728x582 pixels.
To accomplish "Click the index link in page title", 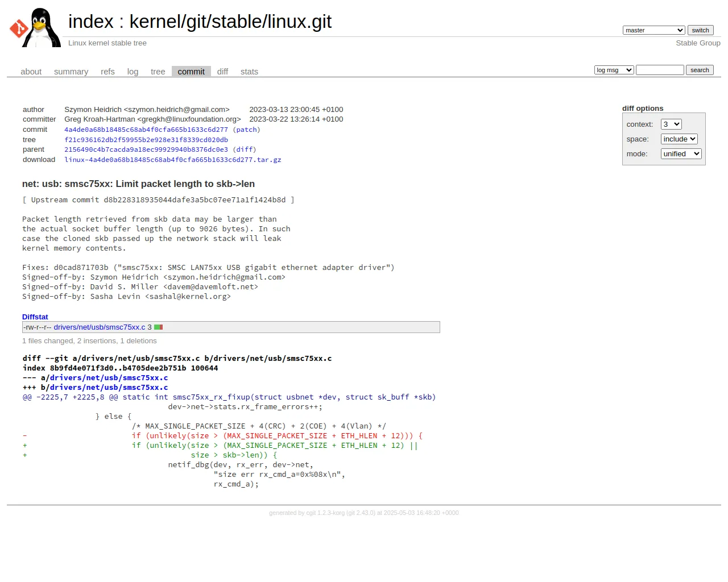I will [x=91, y=22].
